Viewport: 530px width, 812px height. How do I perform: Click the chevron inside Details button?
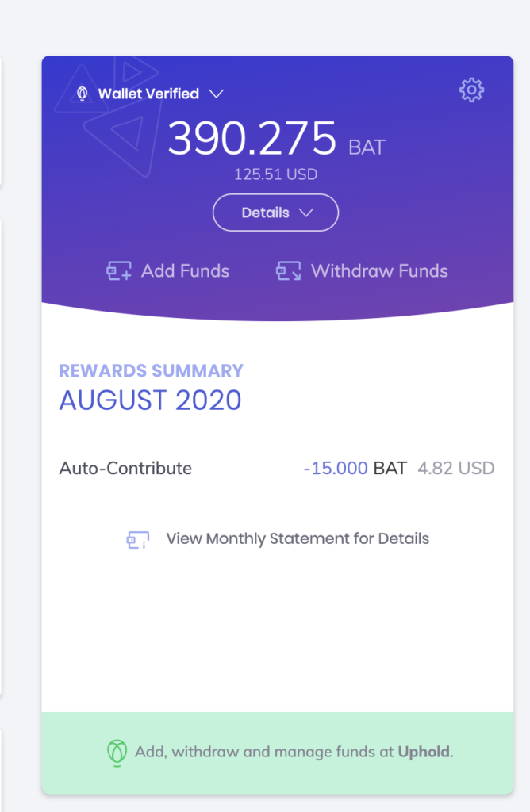click(306, 213)
